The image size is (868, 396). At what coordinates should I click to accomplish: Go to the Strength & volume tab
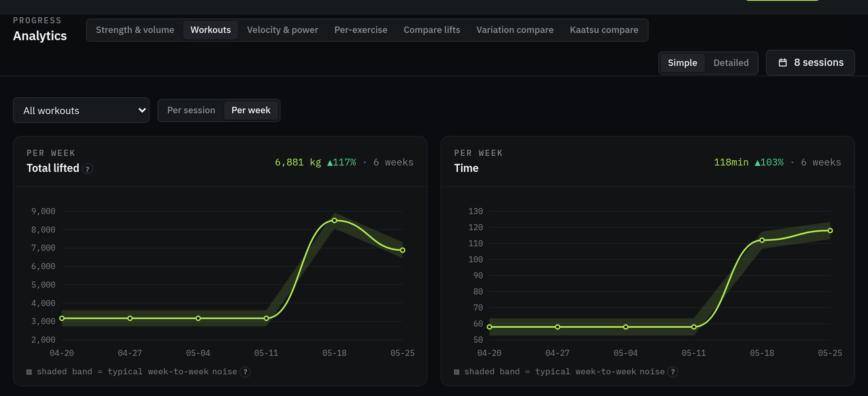135,30
